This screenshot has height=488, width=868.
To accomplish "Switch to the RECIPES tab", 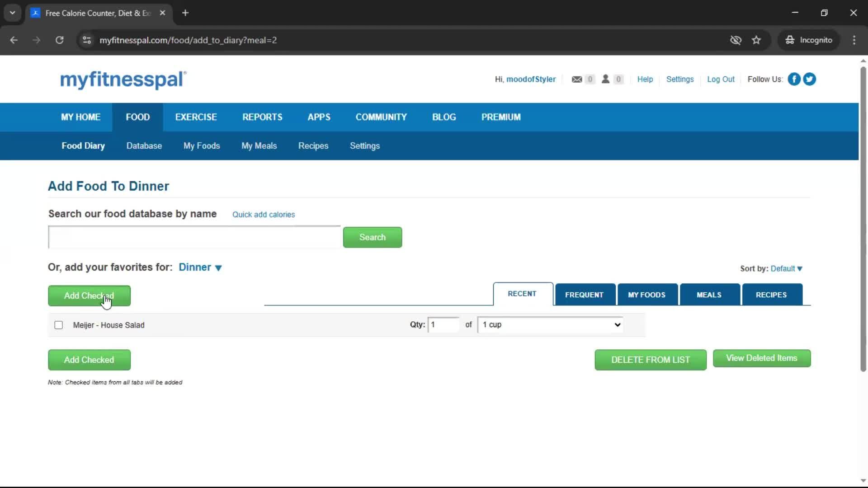I will (x=772, y=295).
